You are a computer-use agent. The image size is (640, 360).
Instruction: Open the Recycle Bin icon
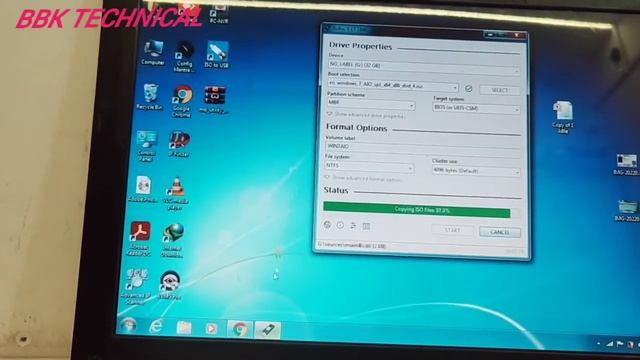(x=150, y=97)
